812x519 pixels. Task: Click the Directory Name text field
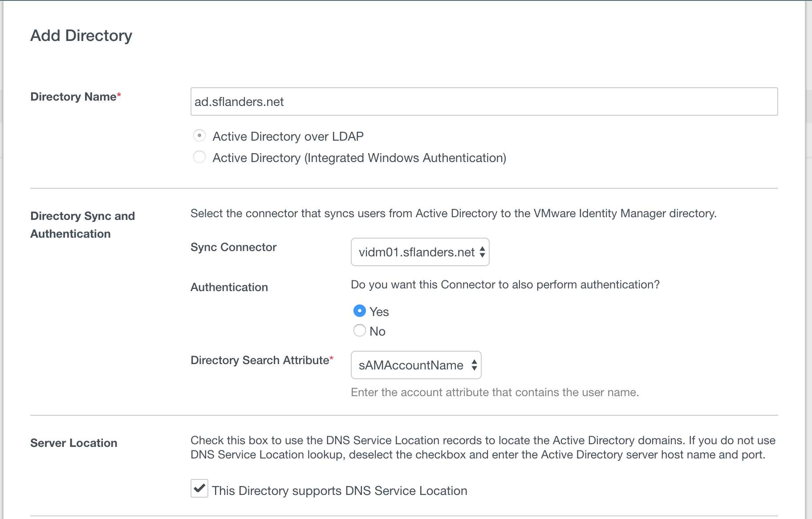[x=483, y=101]
